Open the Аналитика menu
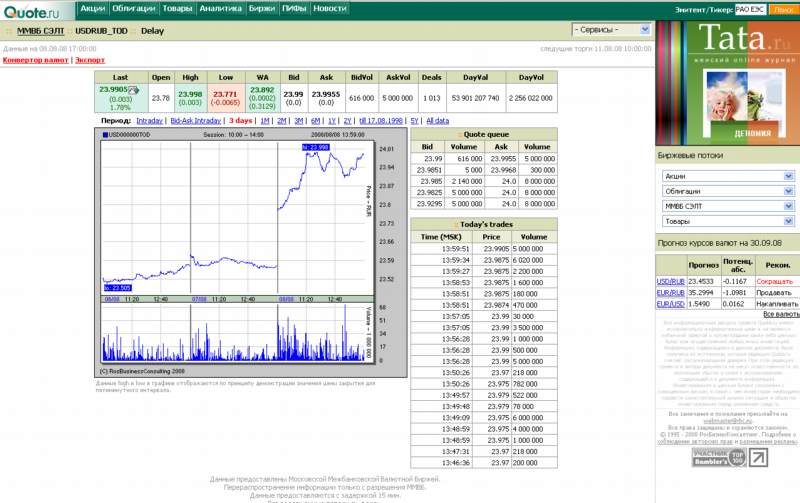 (220, 8)
